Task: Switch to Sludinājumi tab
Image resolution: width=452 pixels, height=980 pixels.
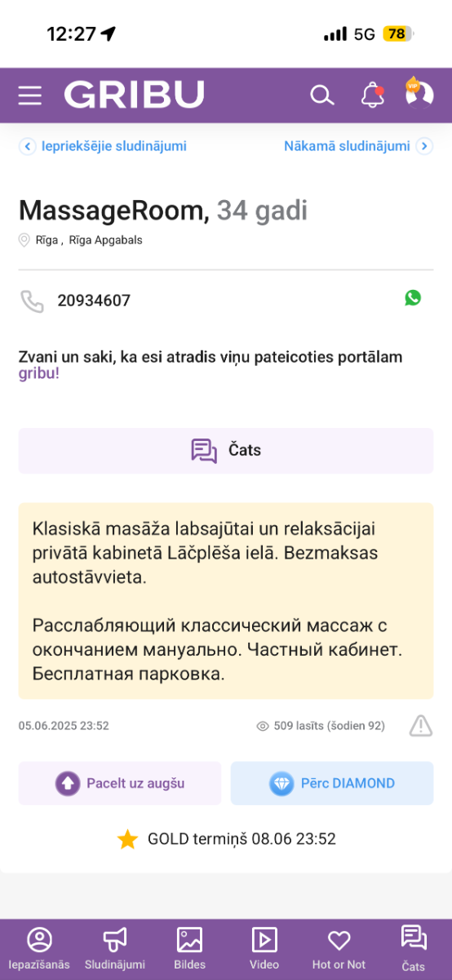Action: pos(115,949)
